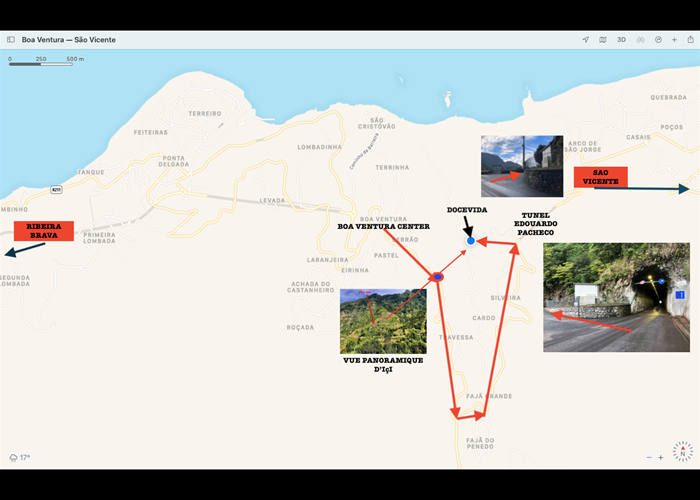Select the POÇOS map label
The width and height of the screenshot is (700, 500).
[x=672, y=127]
